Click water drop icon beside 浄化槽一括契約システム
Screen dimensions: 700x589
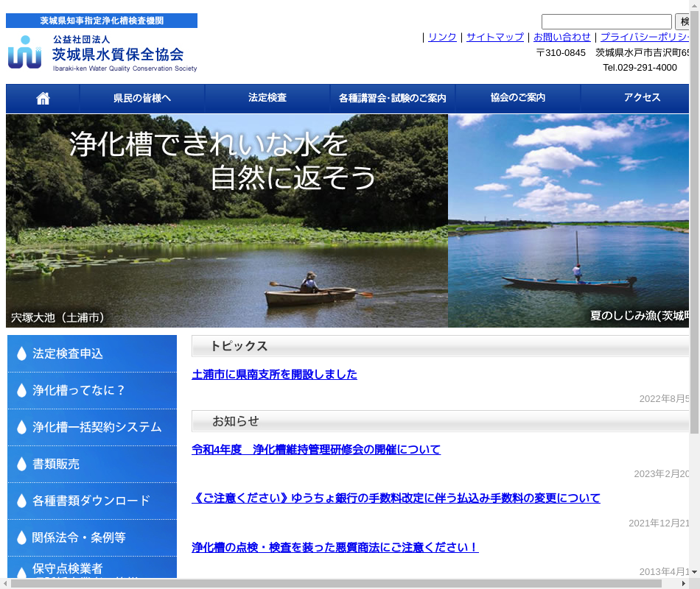click(21, 427)
